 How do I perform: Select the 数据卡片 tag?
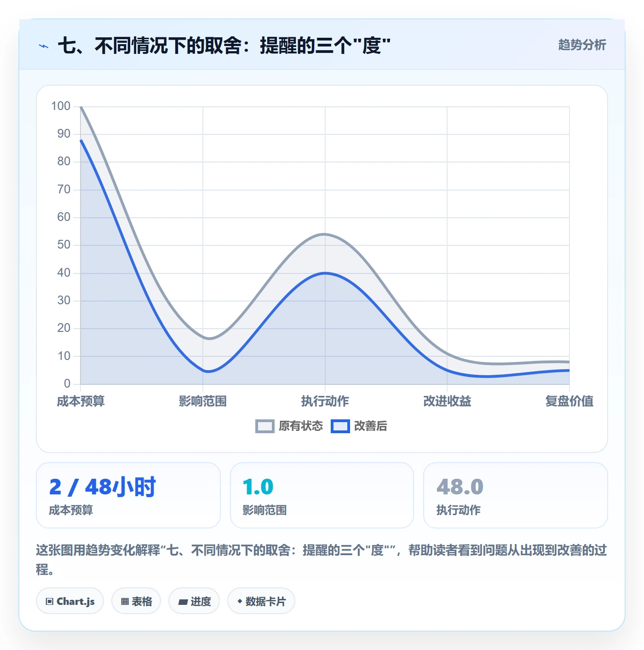pyautogui.click(x=261, y=601)
